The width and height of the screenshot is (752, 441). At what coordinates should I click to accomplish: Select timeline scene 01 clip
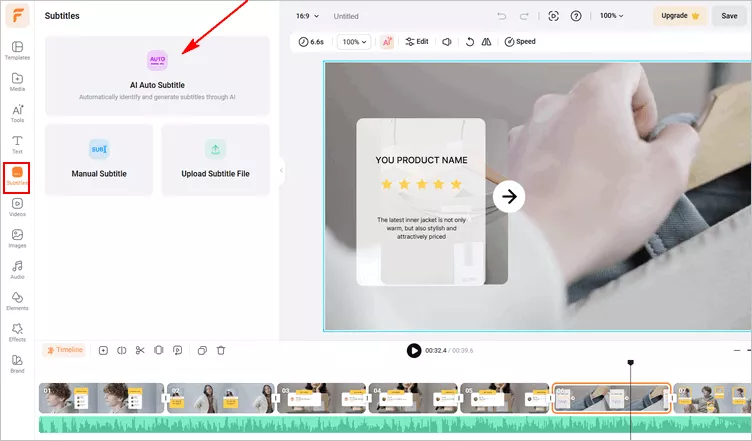click(101, 398)
